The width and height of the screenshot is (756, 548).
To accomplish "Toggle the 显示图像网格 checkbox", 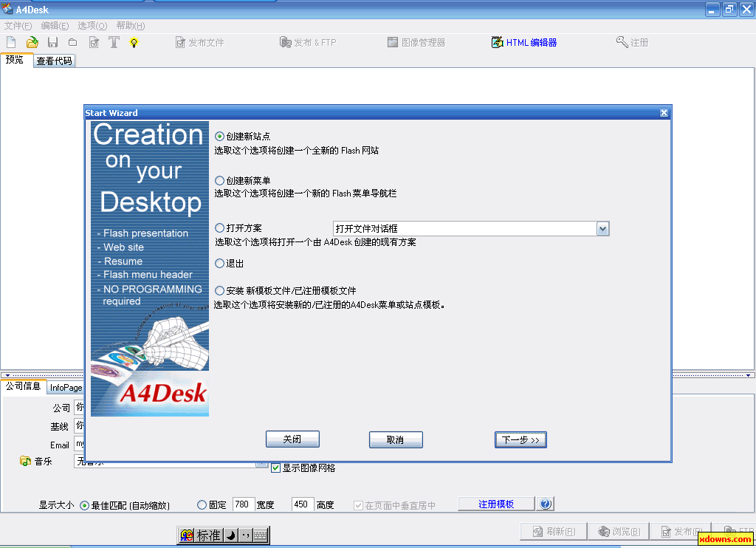I will click(x=276, y=468).
